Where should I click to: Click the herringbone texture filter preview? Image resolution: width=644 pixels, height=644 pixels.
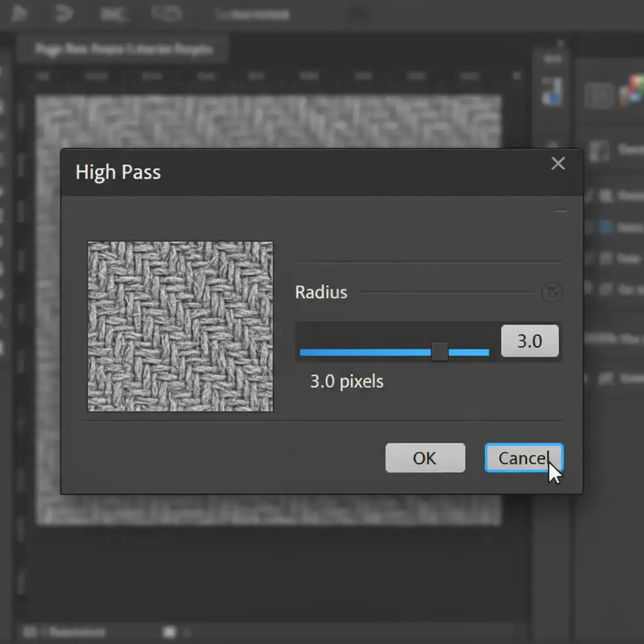tap(180, 326)
